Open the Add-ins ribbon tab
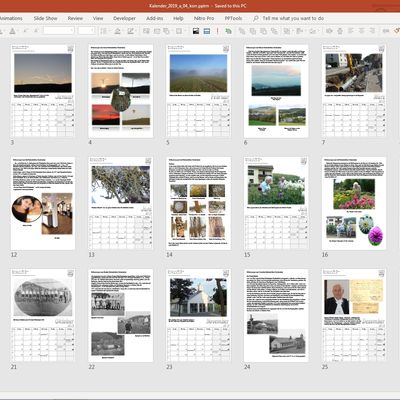Image resolution: width=400 pixels, height=400 pixels. coord(154,18)
